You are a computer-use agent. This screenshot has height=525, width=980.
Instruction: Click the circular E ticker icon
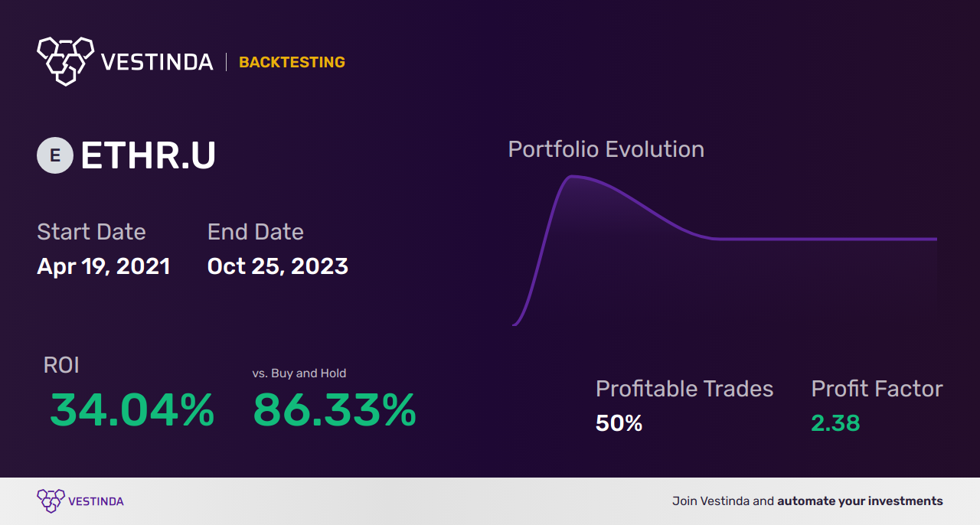[55, 155]
